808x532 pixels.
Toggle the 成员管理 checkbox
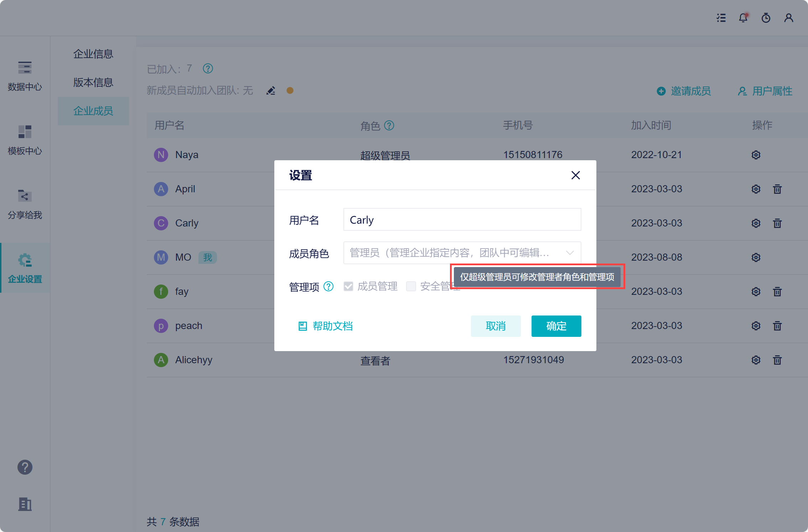pyautogui.click(x=348, y=286)
